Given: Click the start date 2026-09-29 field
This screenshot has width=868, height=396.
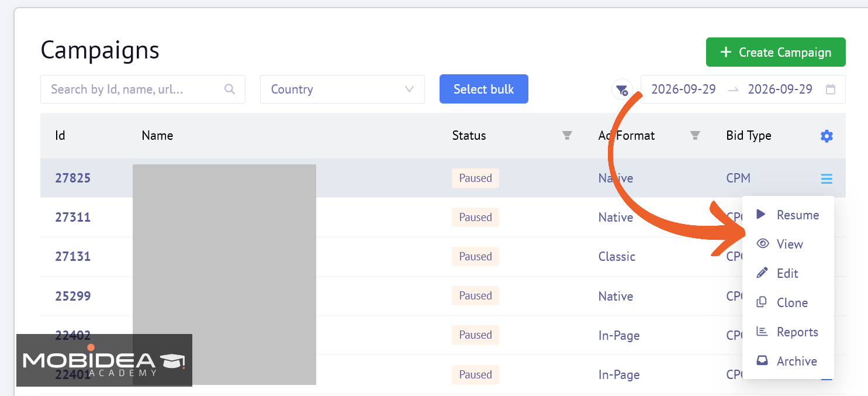Looking at the screenshot, I should (683, 89).
